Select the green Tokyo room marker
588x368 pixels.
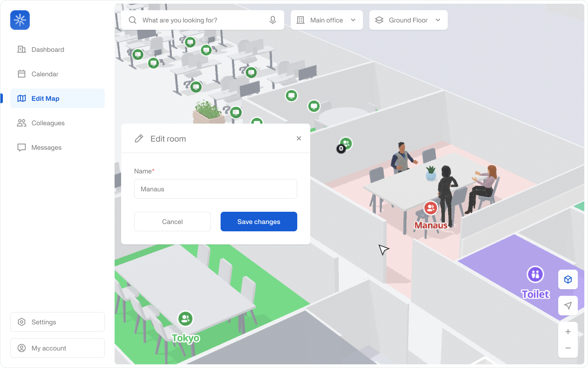tap(186, 319)
